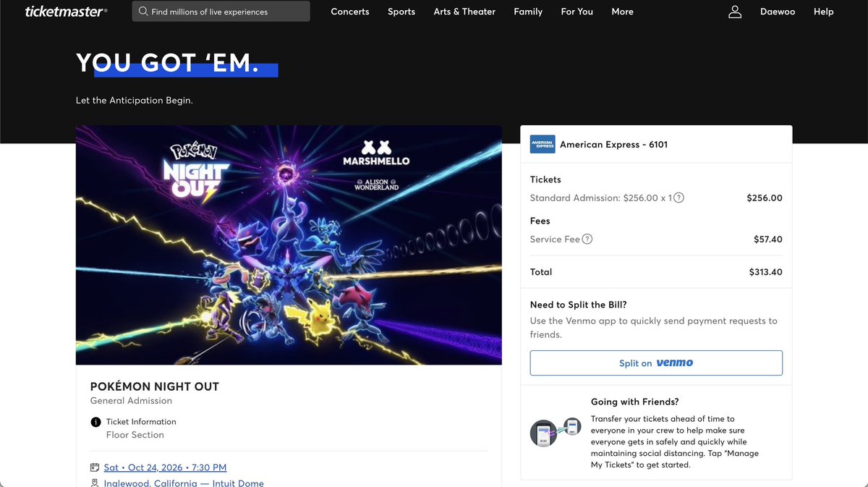This screenshot has height=487, width=868.
Task: Click the American Express - 6101 text
Action: (614, 145)
